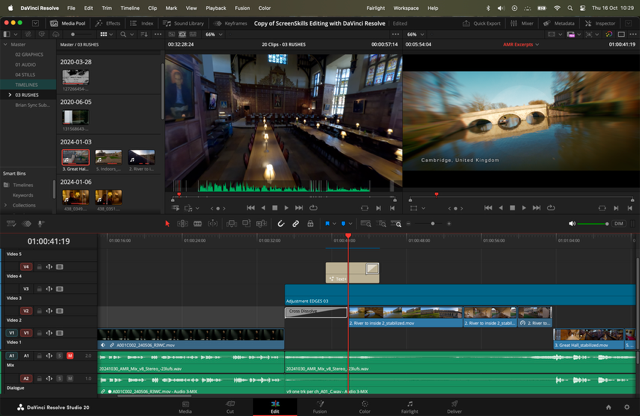Open Project Settings gear icon
640x416 pixels.
click(x=627, y=407)
